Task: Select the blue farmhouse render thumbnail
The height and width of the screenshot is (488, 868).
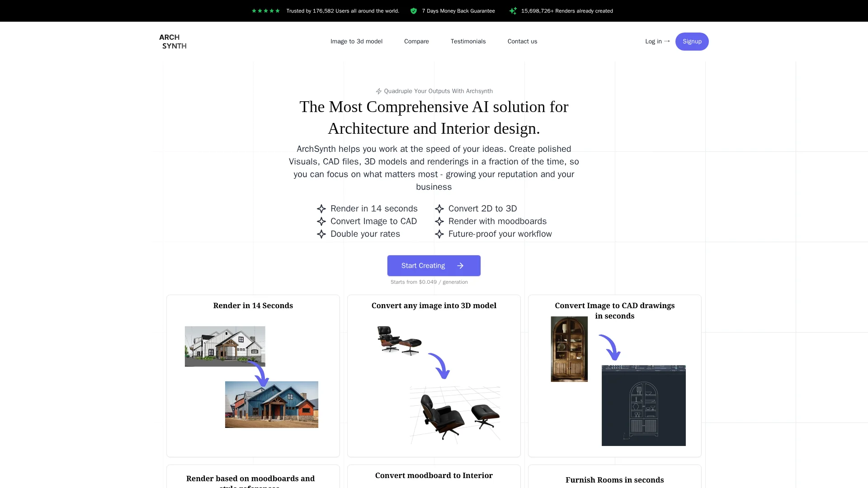Action: point(272,404)
